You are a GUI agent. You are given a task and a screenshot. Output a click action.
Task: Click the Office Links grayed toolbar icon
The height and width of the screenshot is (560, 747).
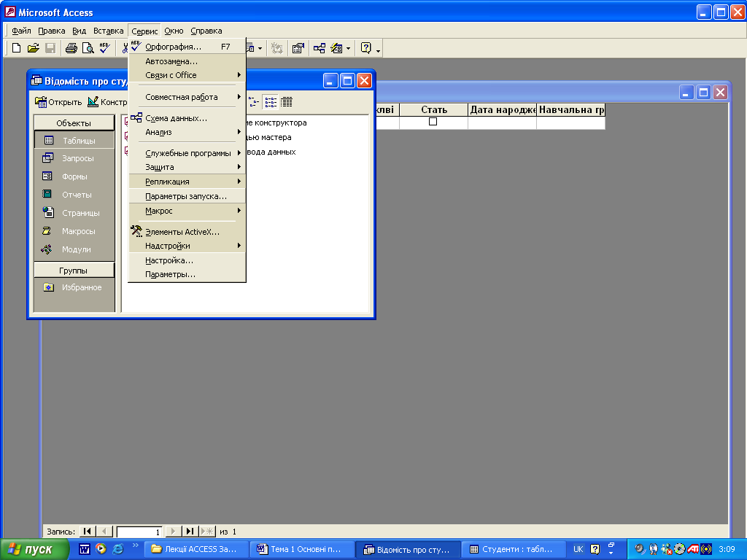(x=276, y=47)
